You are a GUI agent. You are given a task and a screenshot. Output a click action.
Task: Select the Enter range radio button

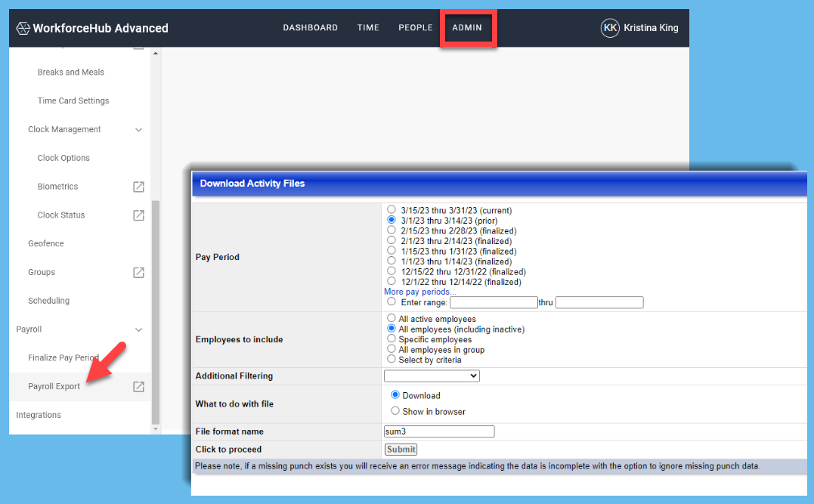coord(392,301)
